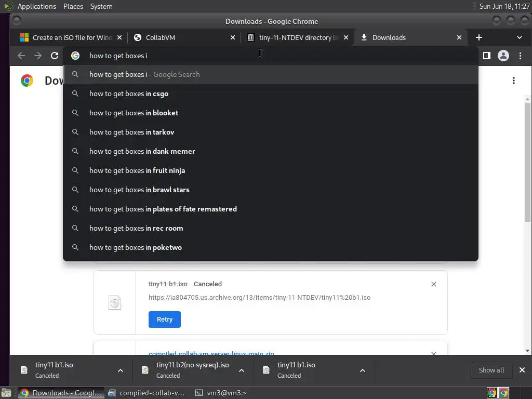Open the side panel icon in toolbar

pos(486,56)
